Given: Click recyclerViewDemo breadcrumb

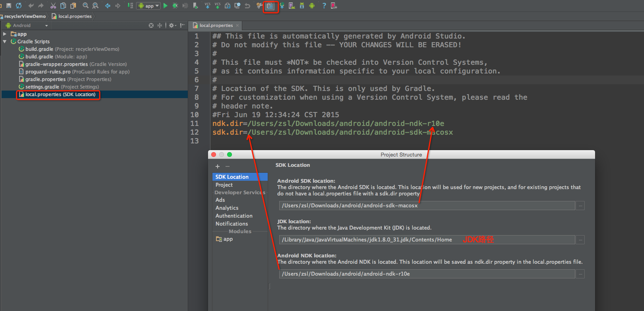Looking at the screenshot, I should (x=25, y=16).
